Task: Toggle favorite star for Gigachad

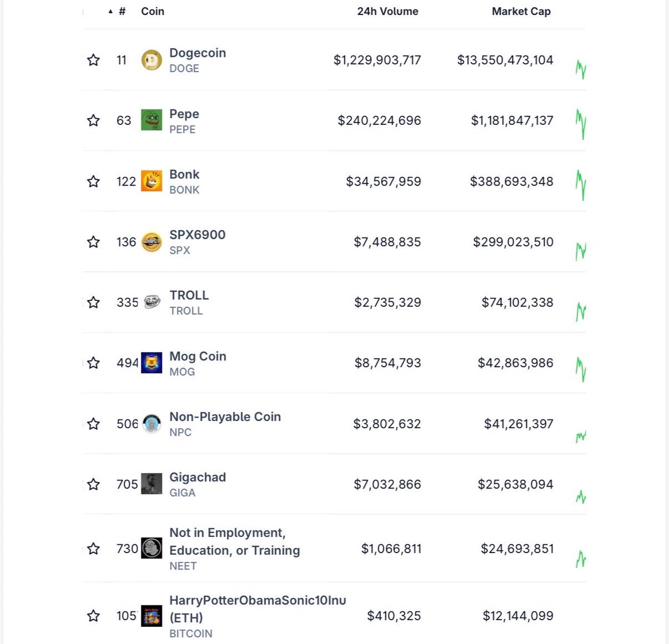Action: pos(93,484)
